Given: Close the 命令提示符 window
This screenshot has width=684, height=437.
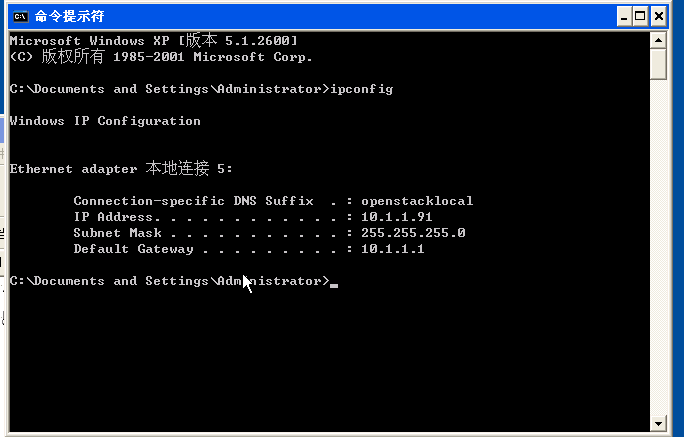Looking at the screenshot, I should point(659,17).
